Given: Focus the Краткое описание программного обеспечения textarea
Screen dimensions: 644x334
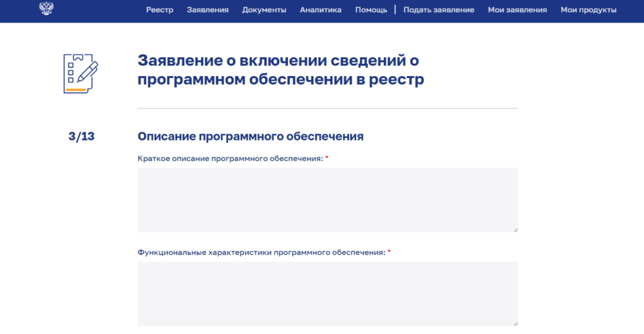Looking at the screenshot, I should click(x=328, y=200).
